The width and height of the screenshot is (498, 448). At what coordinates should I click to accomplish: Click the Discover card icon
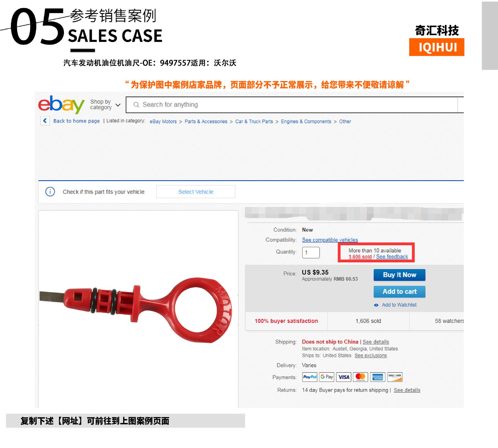click(x=395, y=377)
